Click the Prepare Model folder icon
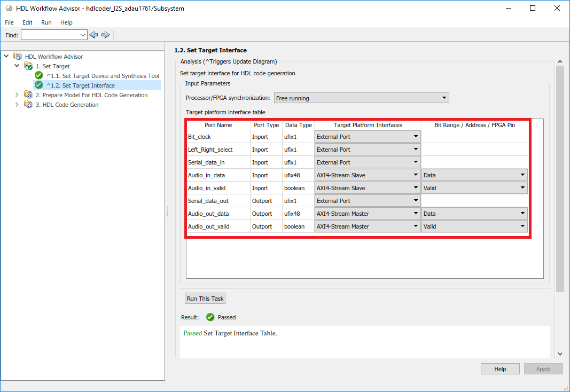 28,95
